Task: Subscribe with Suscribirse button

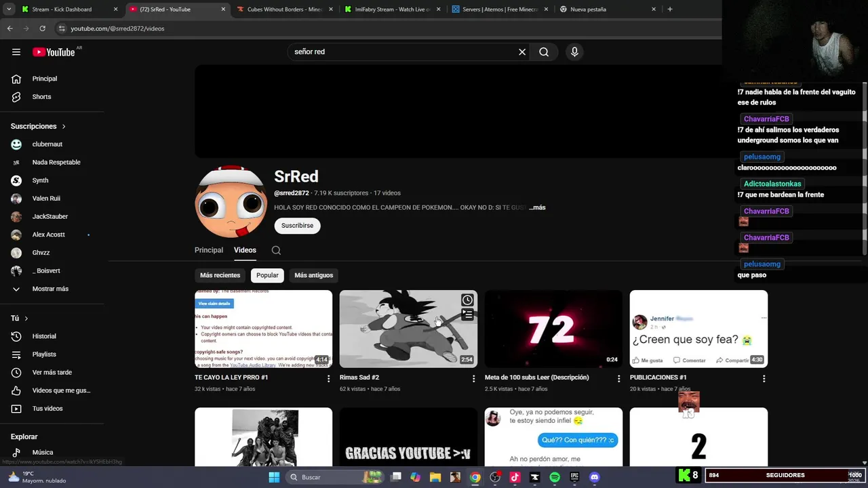Action: pyautogui.click(x=297, y=226)
